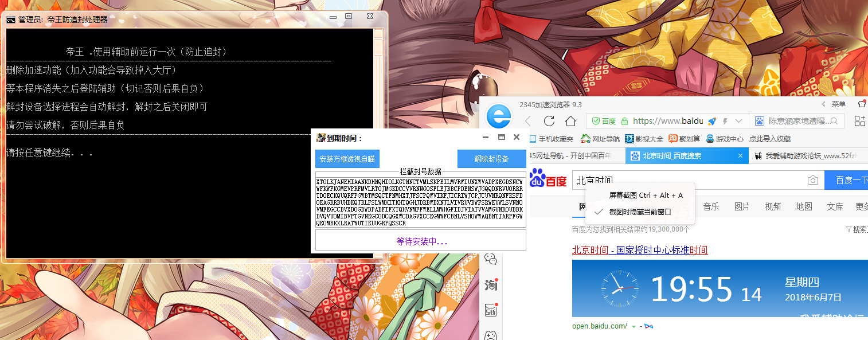This screenshot has width=868, height=340.
Task: Switch to Baidu 文库 tab
Action: 835,206
